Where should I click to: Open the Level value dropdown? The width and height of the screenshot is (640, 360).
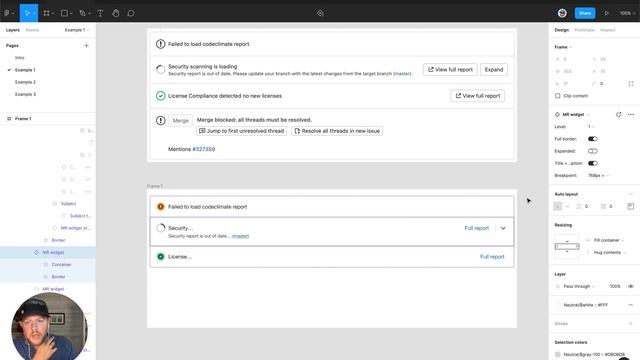point(591,127)
